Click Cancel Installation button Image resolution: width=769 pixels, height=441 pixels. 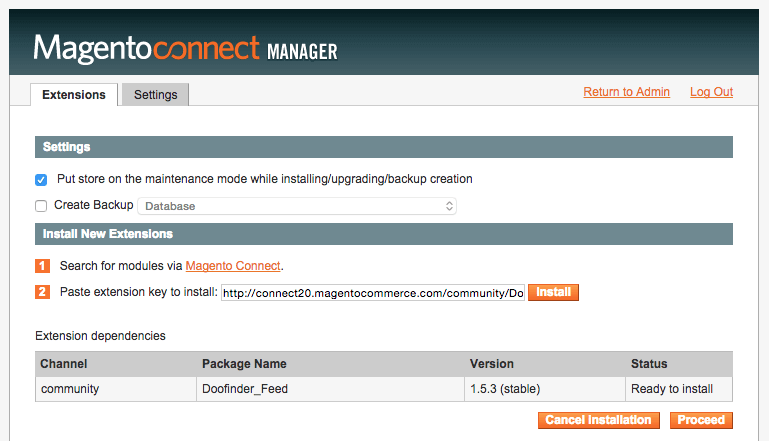point(599,420)
